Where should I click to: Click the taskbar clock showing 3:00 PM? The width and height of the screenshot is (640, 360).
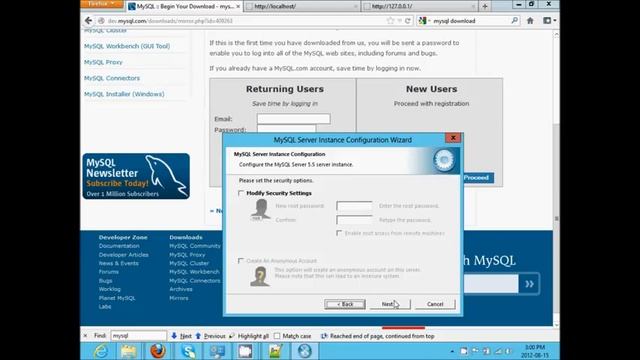coord(535,351)
